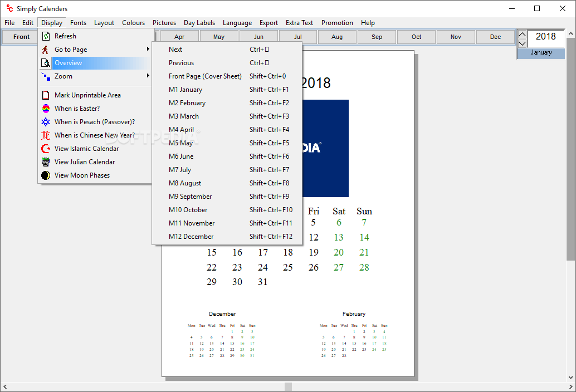The width and height of the screenshot is (576, 392).
Task: Close the open Display menu header
Action: 52,23
